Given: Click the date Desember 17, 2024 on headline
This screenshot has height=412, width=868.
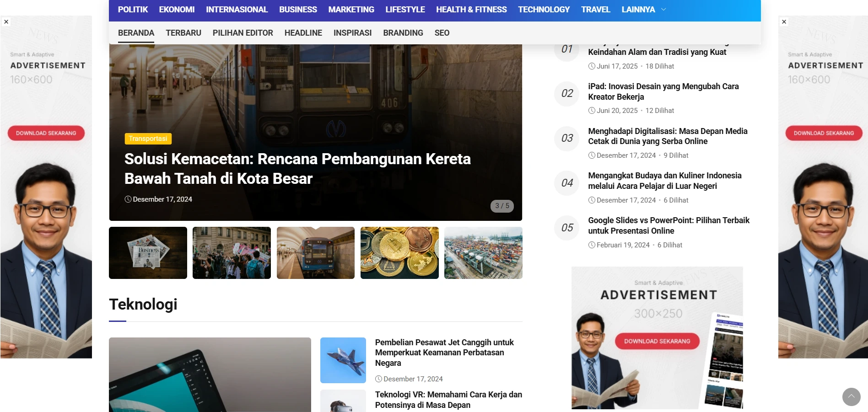Looking at the screenshot, I should point(162,199).
